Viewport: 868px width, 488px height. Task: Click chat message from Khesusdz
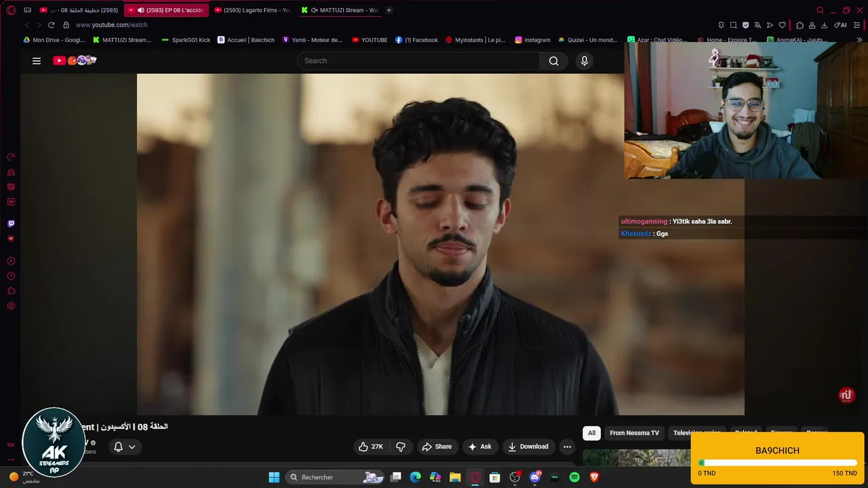(x=644, y=234)
